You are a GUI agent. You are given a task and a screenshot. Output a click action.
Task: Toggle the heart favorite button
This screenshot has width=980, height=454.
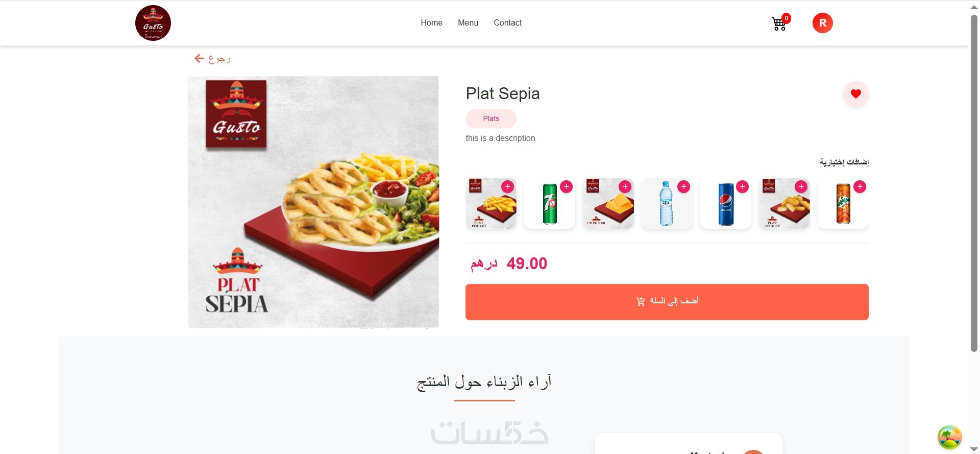tap(855, 94)
